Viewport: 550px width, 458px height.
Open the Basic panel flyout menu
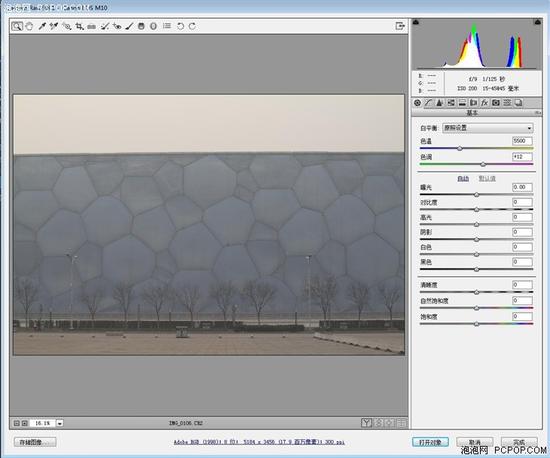click(538, 113)
